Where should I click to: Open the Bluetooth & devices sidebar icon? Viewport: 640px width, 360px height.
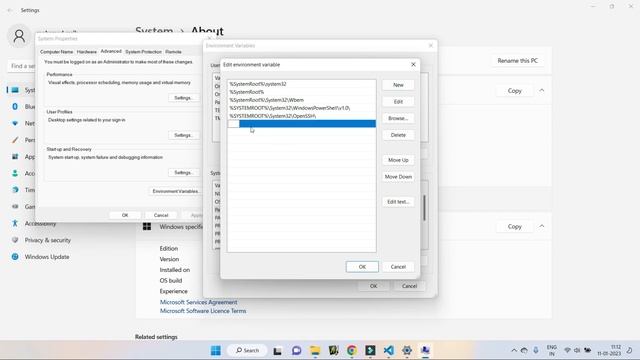(x=15, y=107)
